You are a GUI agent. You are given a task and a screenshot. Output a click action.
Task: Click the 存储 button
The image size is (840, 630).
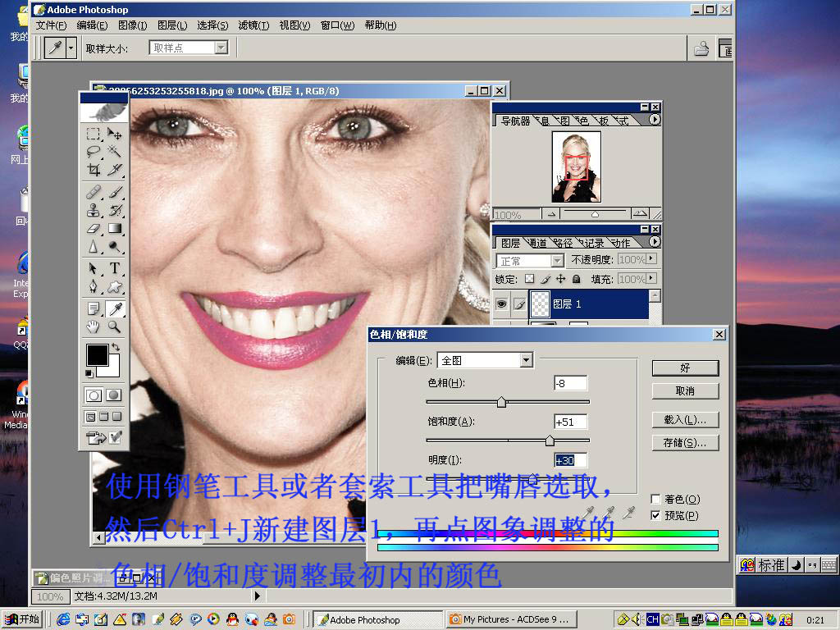pos(685,443)
